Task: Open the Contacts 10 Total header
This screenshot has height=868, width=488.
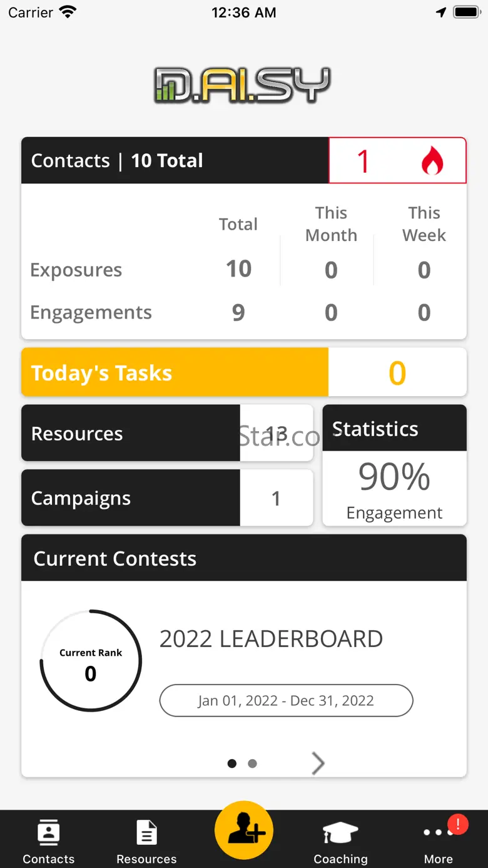Action: 175,161
